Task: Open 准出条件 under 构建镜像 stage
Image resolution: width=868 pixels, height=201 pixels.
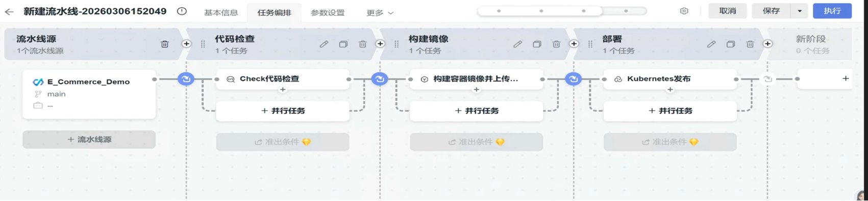Action: coord(477,142)
